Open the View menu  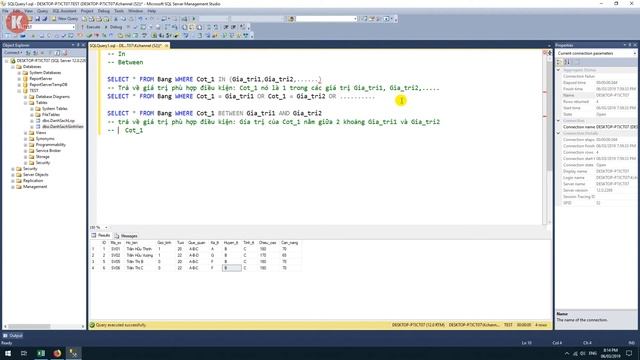click(29, 11)
